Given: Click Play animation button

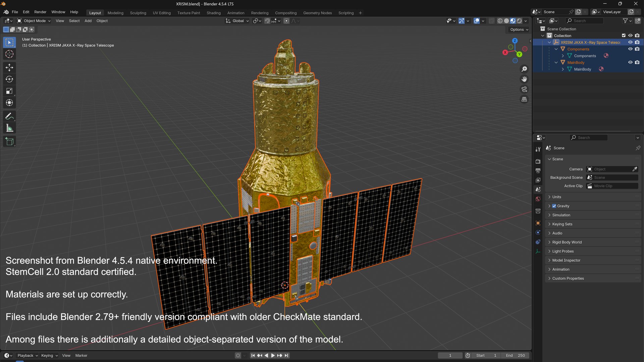Looking at the screenshot, I should pyautogui.click(x=273, y=356).
